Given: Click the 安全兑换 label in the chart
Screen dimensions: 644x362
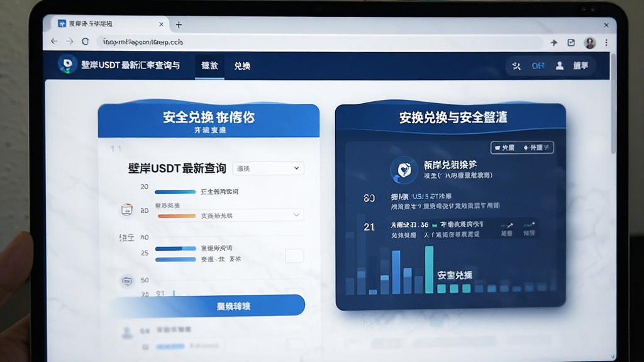Looking at the screenshot, I should coord(455,275).
